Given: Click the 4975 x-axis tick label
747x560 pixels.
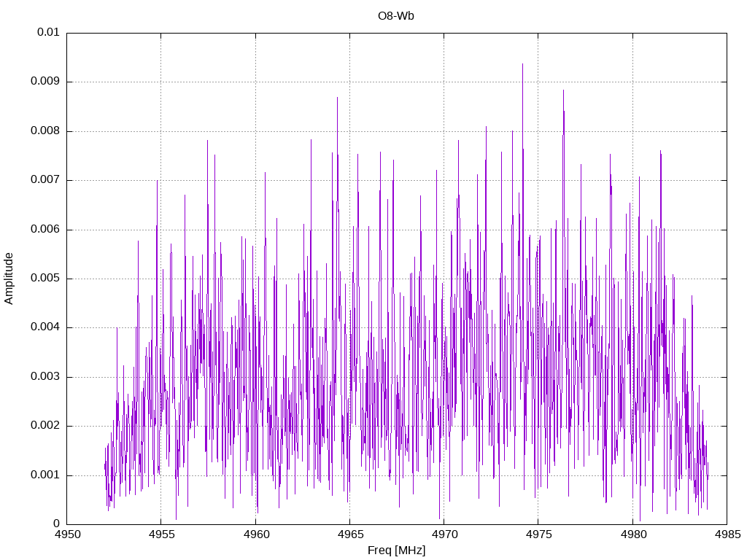Looking at the screenshot, I should pos(538,534).
